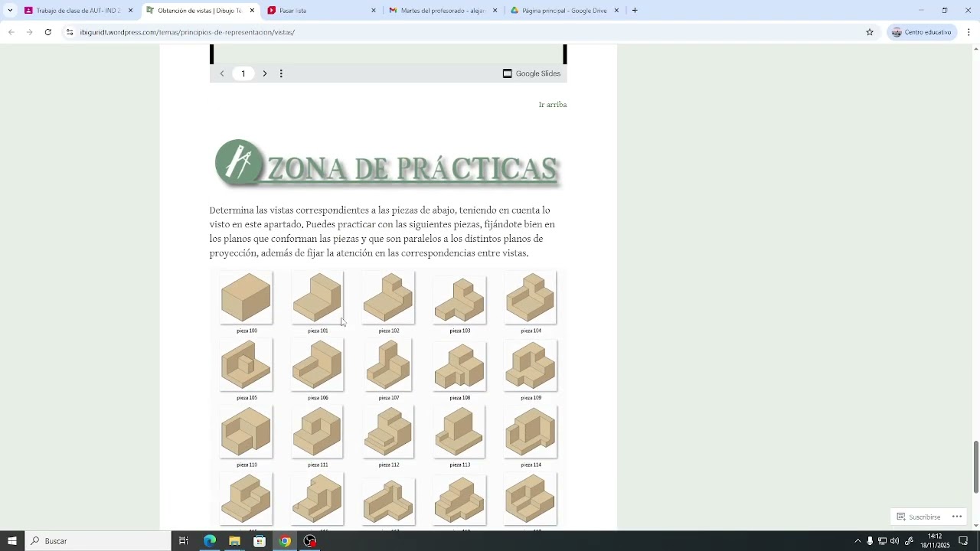The width and height of the screenshot is (980, 551).
Task: Close the 'Pasar lista' tab
Action: tap(374, 11)
